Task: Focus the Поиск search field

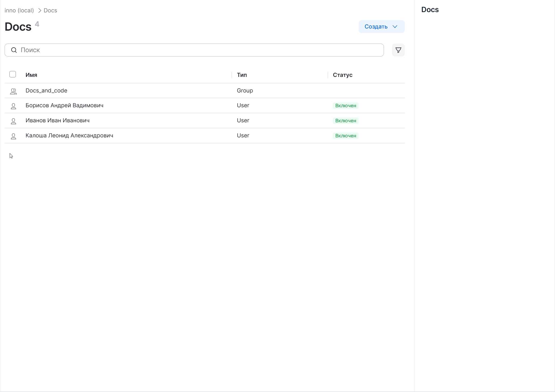Action: pyautogui.click(x=199, y=50)
